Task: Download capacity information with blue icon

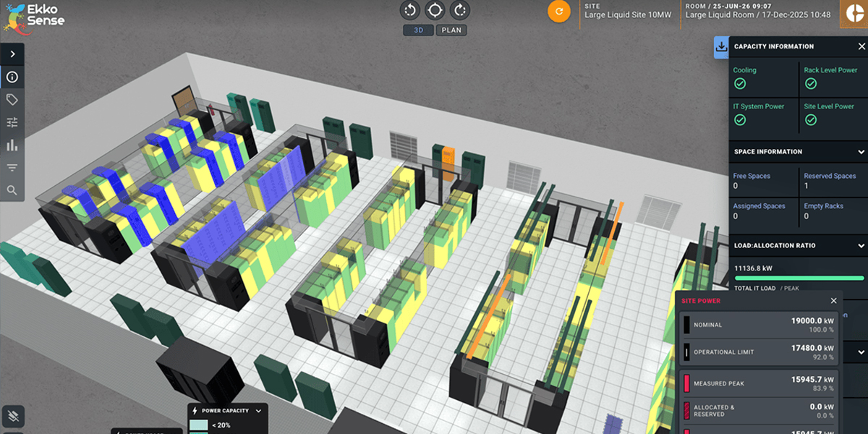Action: [x=721, y=47]
